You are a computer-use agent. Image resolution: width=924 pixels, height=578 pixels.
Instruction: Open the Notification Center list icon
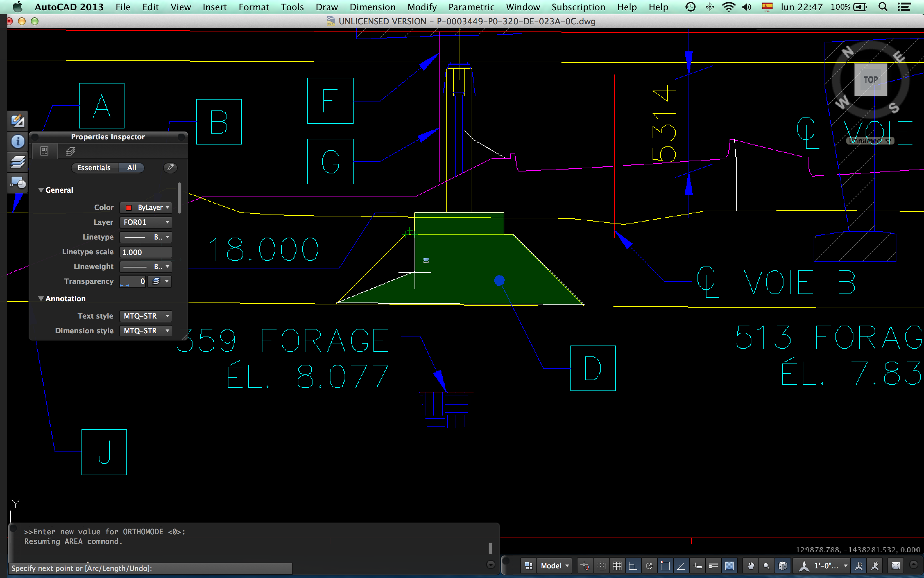coord(904,7)
